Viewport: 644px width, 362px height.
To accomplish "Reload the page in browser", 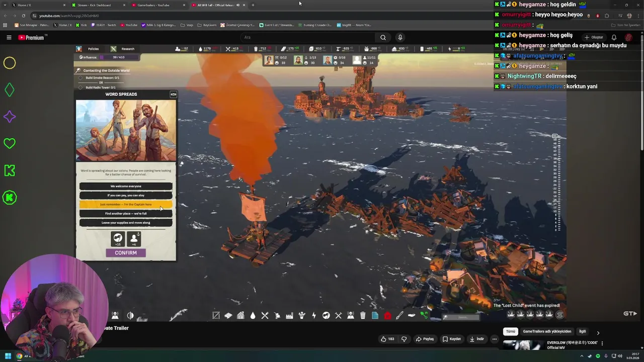I will (23, 16).
